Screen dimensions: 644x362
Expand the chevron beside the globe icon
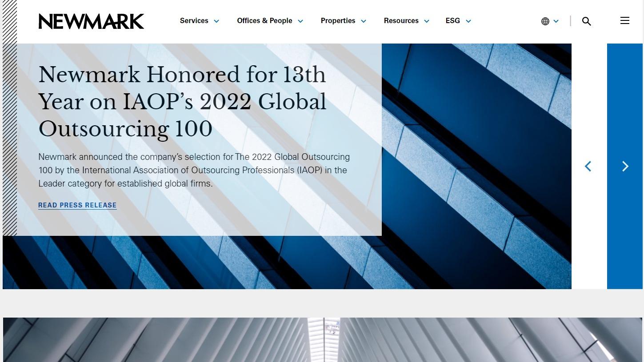pos(556,21)
